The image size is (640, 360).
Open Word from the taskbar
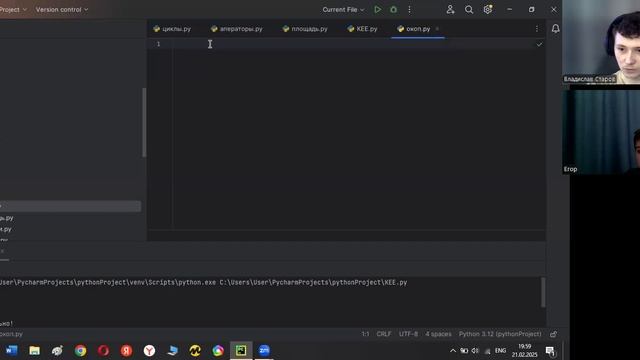pyautogui.click(x=11, y=350)
